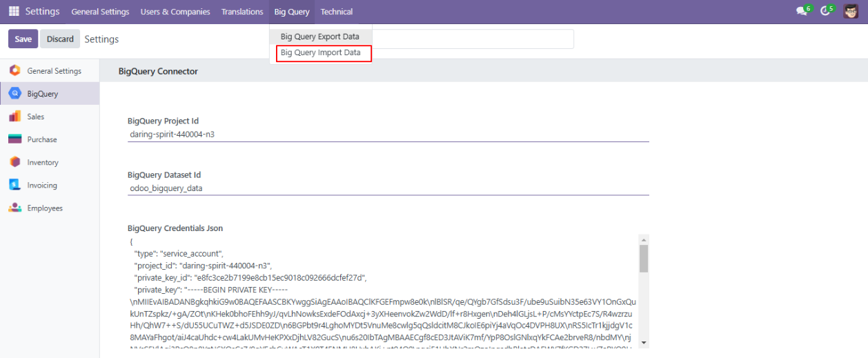Open the Purchase settings icon
Image resolution: width=868 pixels, height=358 pixels.
[14, 139]
